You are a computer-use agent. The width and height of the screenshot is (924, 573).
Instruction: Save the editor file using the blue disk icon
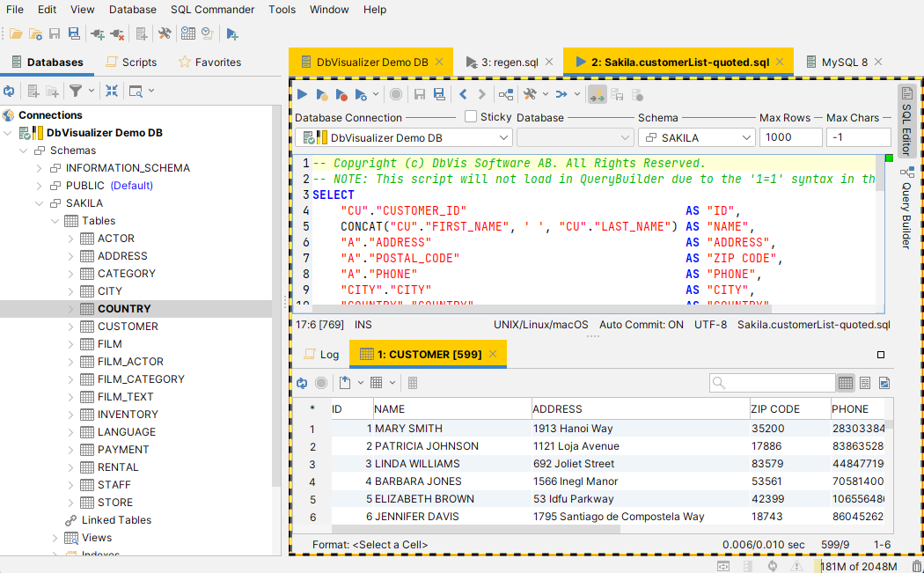click(x=439, y=94)
